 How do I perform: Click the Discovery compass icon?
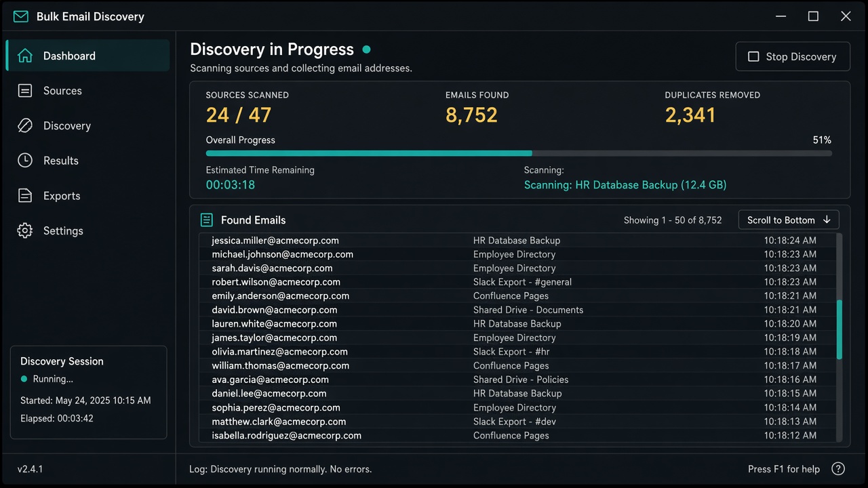[25, 125]
